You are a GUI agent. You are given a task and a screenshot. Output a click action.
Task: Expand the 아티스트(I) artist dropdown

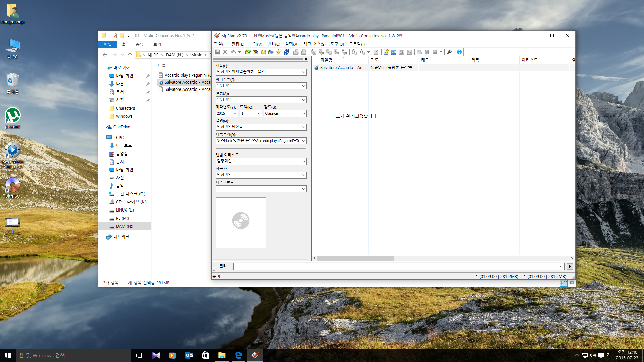tap(303, 86)
